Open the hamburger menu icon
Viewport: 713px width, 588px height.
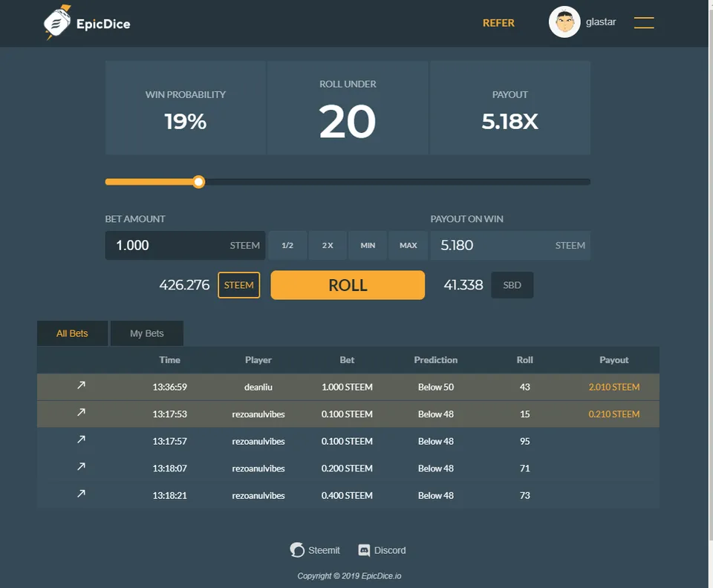point(644,22)
